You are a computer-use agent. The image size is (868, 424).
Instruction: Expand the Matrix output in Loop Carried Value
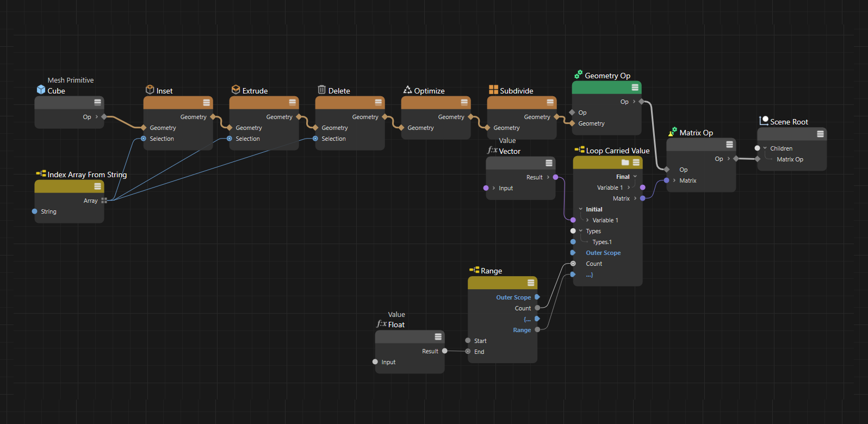635,198
